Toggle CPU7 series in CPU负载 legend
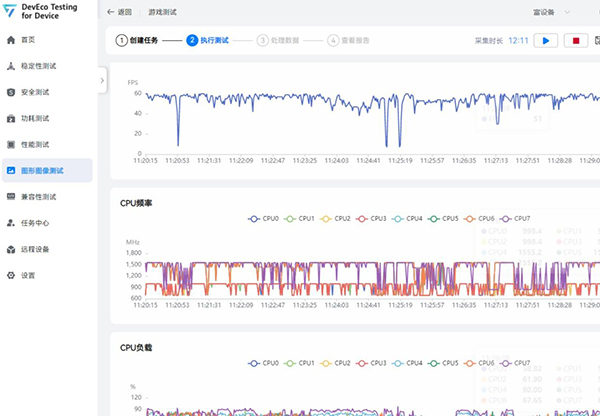The width and height of the screenshot is (600, 416). pyautogui.click(x=519, y=363)
